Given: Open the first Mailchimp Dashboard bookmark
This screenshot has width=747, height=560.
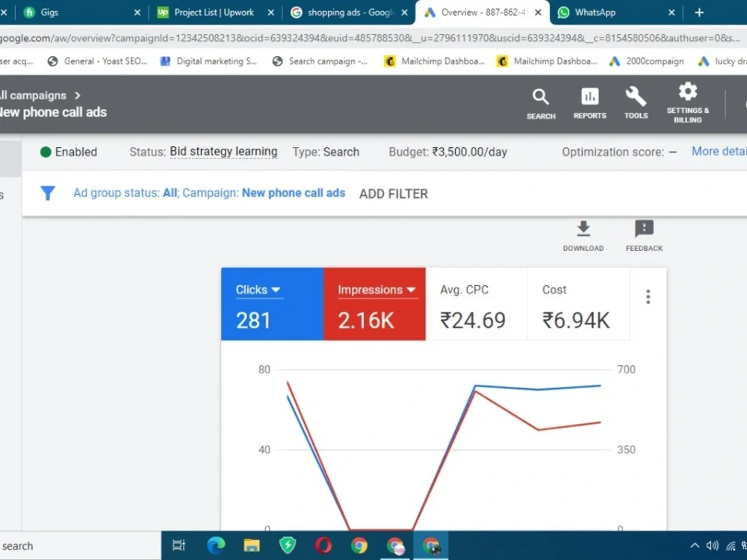Looking at the screenshot, I should [x=435, y=61].
